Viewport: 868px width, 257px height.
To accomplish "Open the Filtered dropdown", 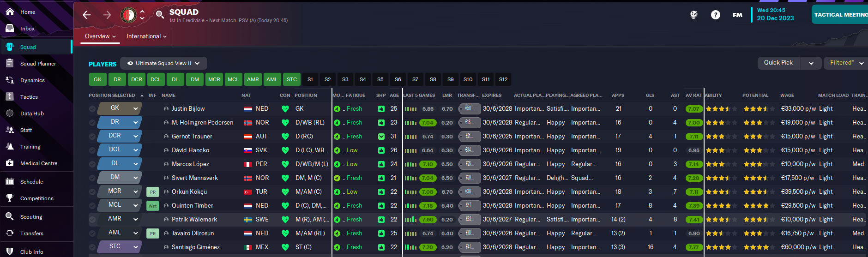I will tap(846, 63).
